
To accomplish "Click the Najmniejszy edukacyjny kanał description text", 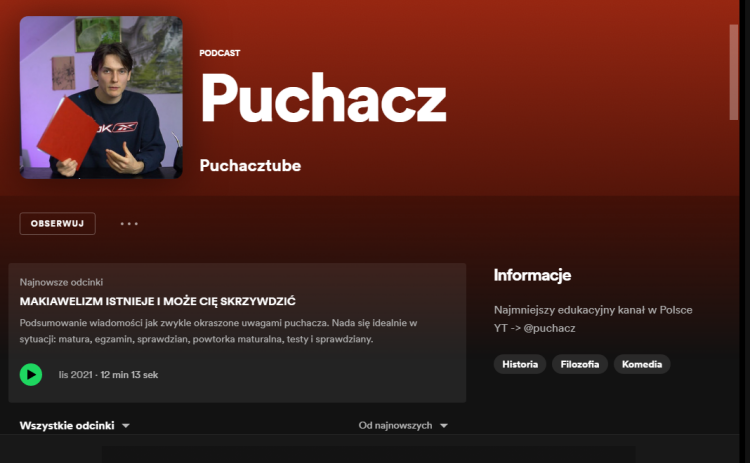I will (593, 309).
